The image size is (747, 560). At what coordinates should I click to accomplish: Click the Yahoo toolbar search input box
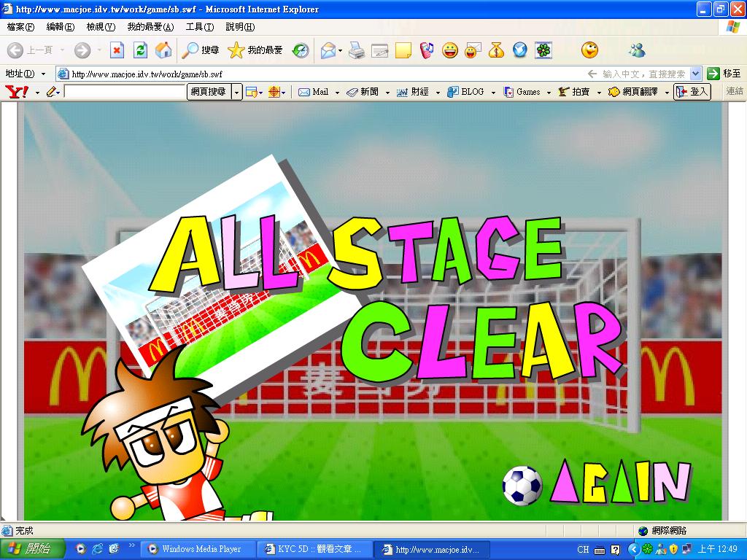coord(124,92)
